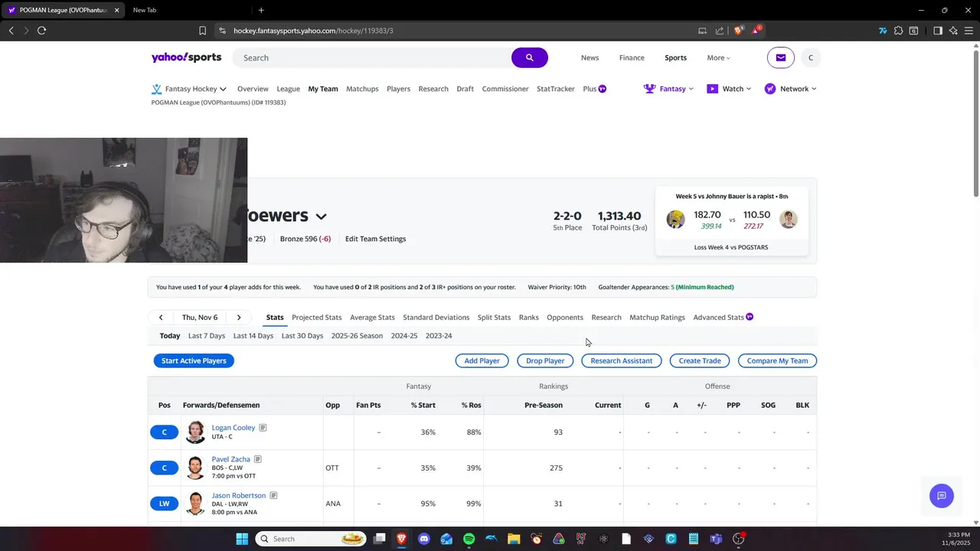Open player note icon for Logan Cooley
Screen dimensions: 980x551
click(x=263, y=428)
